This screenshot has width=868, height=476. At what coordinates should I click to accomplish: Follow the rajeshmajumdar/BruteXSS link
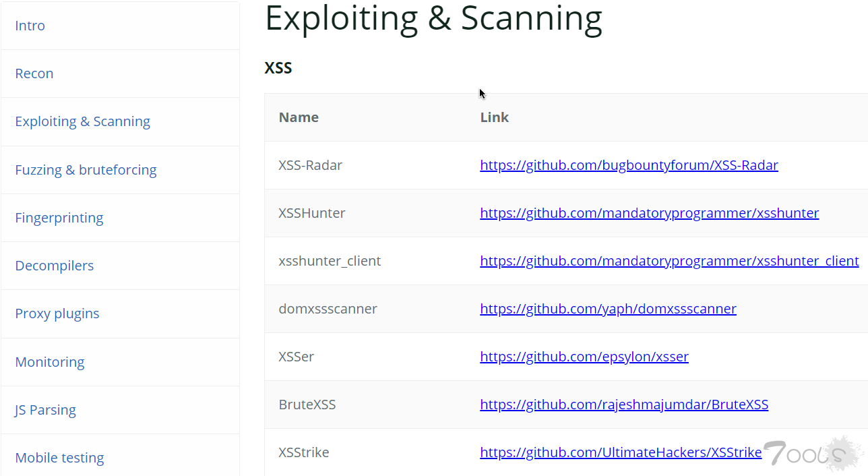(x=624, y=405)
